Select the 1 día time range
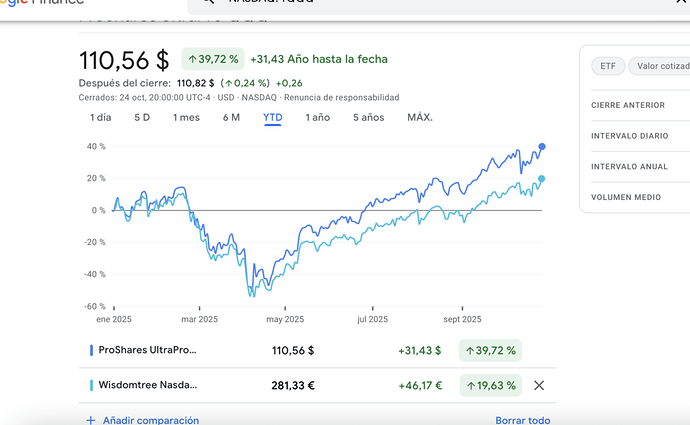 pos(100,118)
